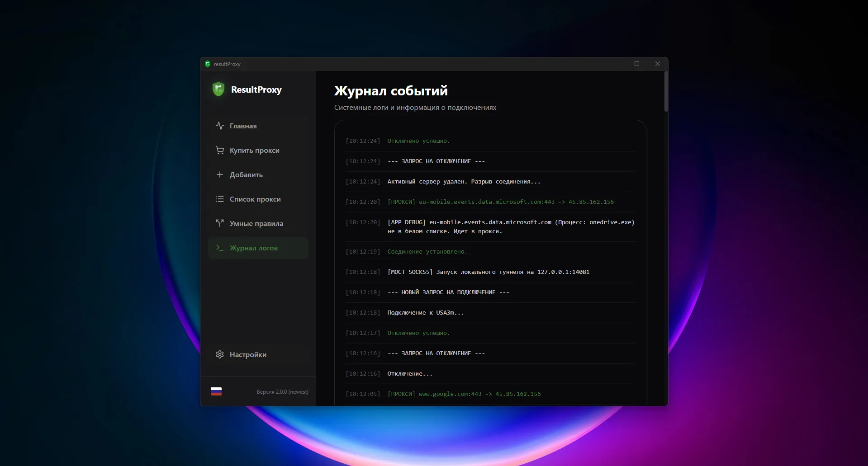Click the resultProxy title bar text
The image size is (868, 466).
227,64
